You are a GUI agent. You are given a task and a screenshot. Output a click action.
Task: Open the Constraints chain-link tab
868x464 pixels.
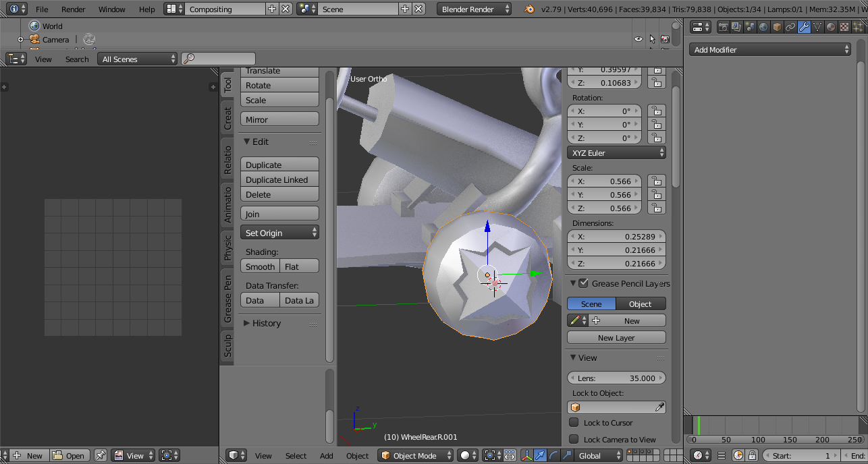[x=790, y=27]
